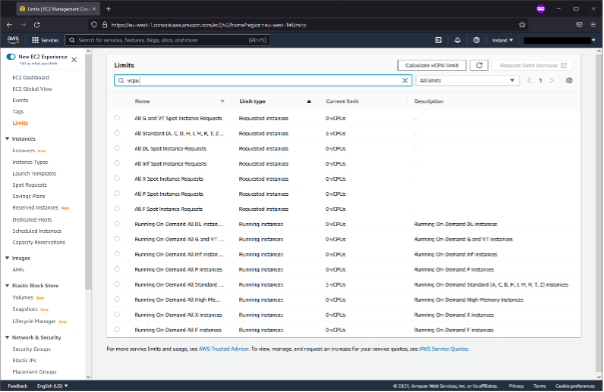Viewport: 604px width, 392px height.
Task: Select Running On-Demand All X instances radio
Action: 117,315
